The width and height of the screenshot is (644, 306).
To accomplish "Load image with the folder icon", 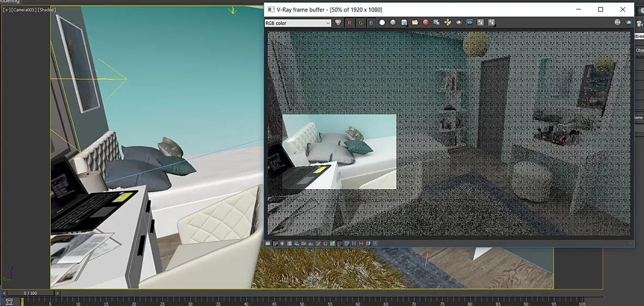I will coord(415,23).
